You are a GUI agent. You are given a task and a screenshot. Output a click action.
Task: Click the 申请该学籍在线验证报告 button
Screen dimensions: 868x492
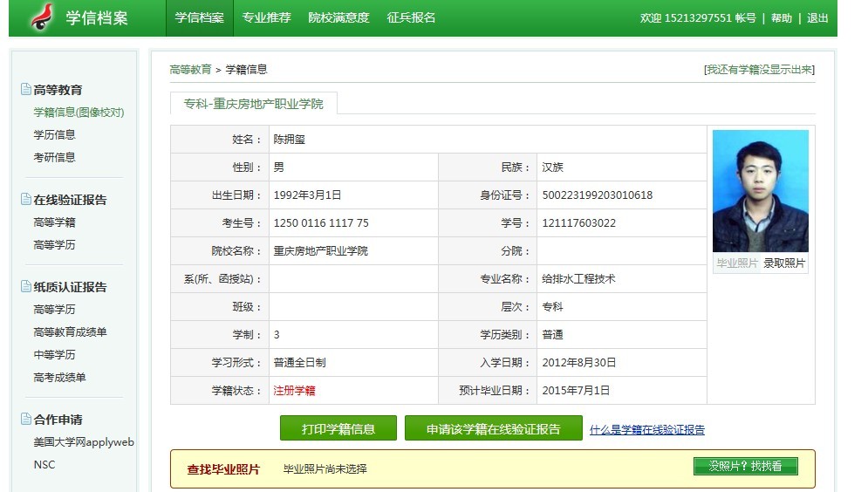(x=493, y=428)
